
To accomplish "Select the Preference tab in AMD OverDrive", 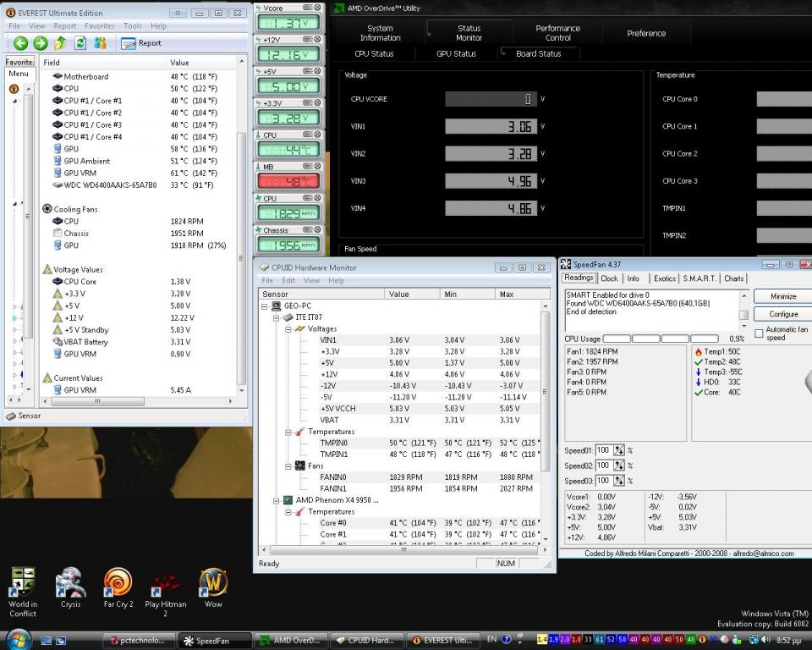I will coord(646,33).
